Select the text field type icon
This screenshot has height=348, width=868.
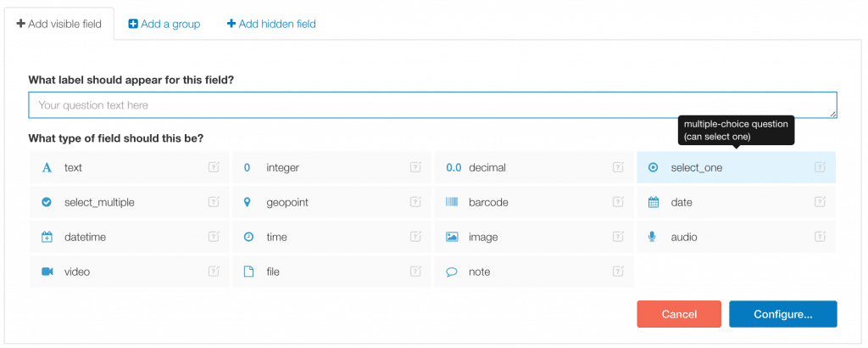(47, 167)
